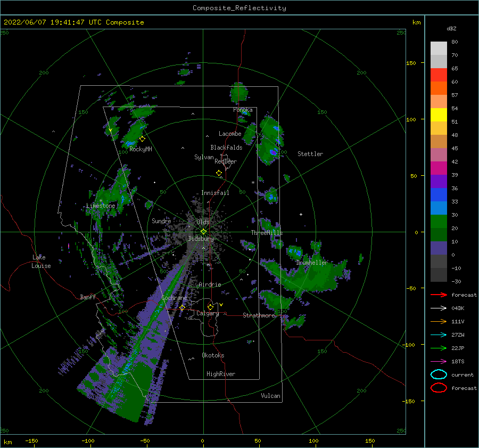Click the red forecast arrow in legend
The width and height of the screenshot is (479, 448).
(x=439, y=295)
